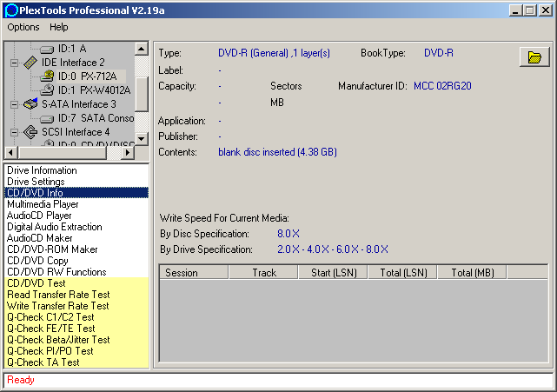Click the tree scroll right arrow
Viewport: 557px width, 392px height.
128,153
